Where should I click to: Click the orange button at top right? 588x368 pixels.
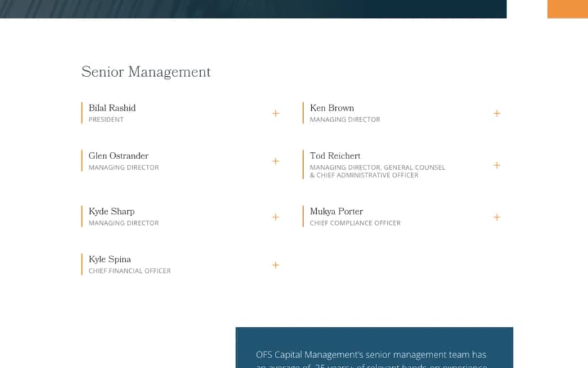(567, 9)
